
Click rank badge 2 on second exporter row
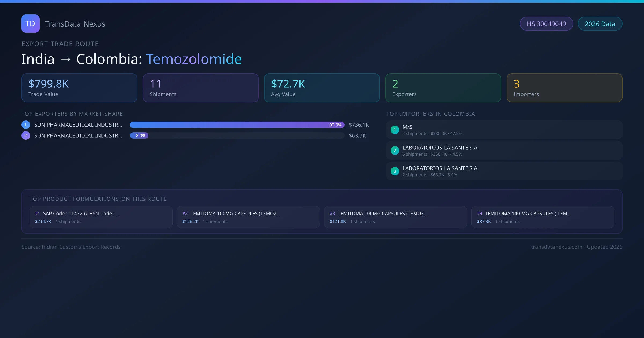click(x=26, y=135)
